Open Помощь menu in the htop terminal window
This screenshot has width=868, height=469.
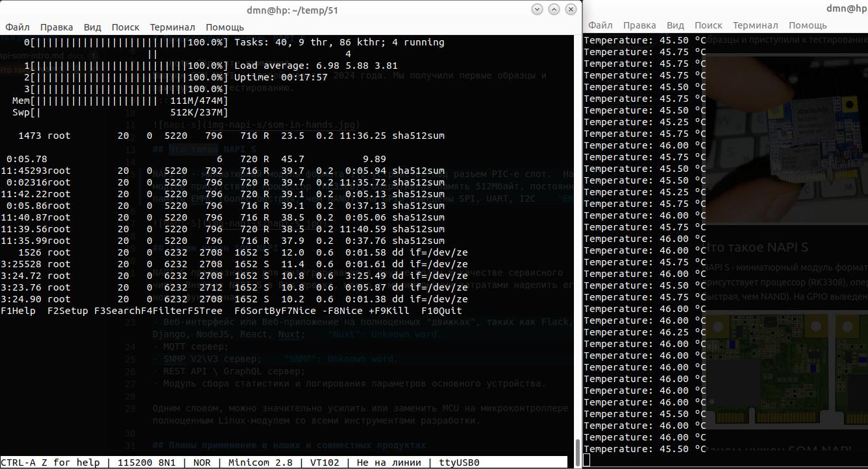tap(225, 27)
